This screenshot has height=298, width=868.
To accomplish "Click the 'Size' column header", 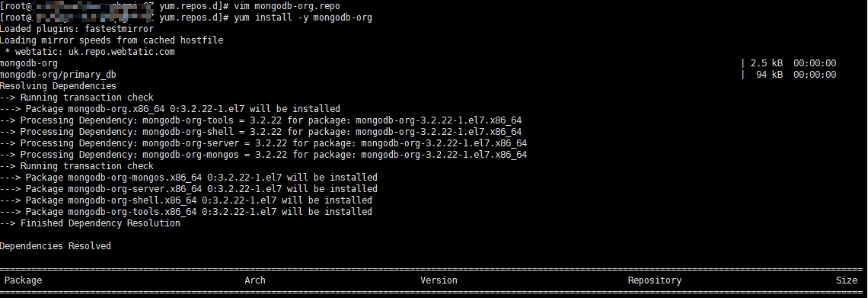I will tap(847, 280).
